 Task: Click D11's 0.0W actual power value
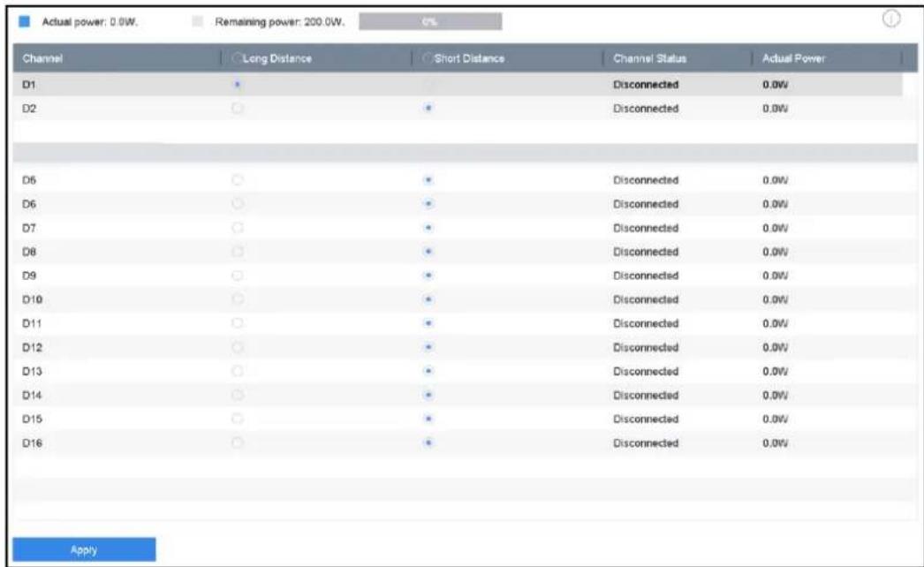tap(775, 323)
